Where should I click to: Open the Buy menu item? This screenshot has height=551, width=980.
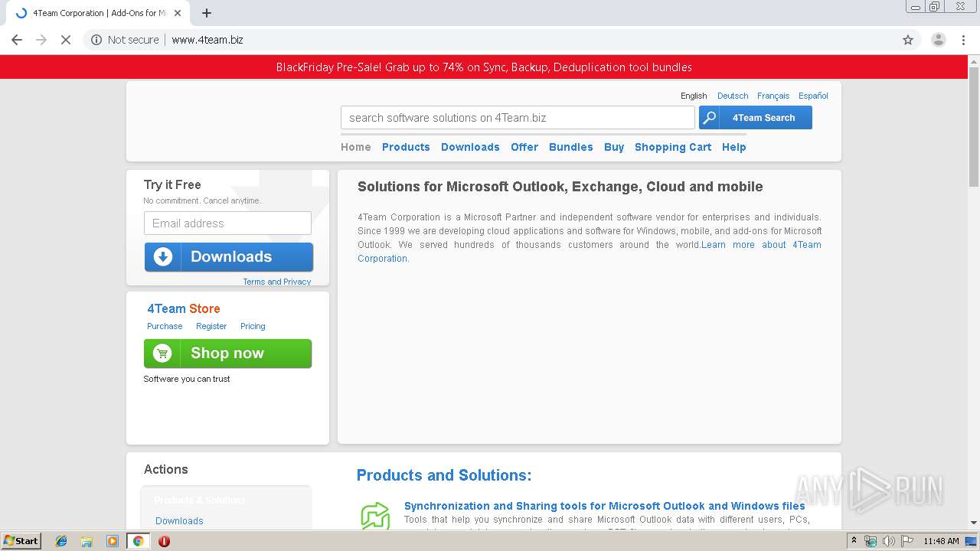614,147
